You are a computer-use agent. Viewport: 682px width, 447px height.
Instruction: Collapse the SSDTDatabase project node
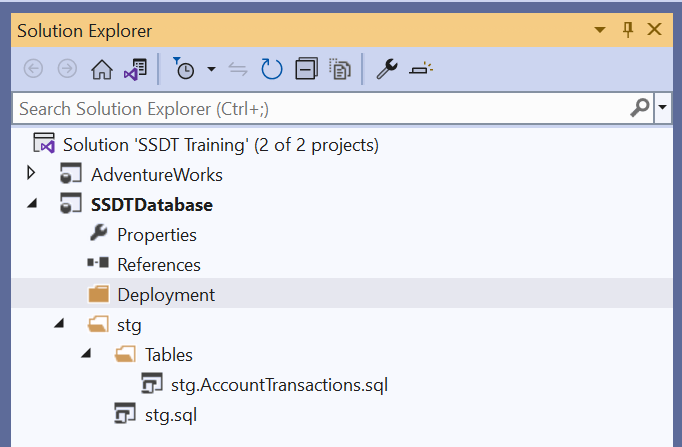pyautogui.click(x=32, y=205)
